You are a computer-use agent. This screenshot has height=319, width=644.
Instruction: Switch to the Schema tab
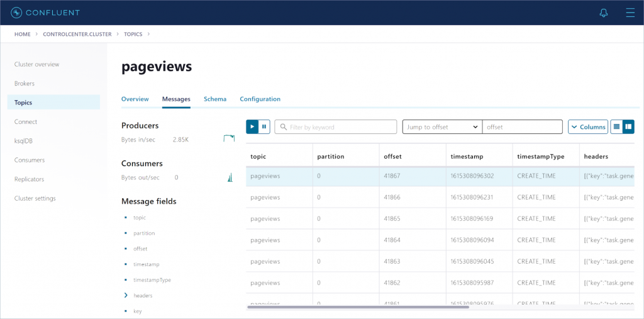(x=215, y=99)
